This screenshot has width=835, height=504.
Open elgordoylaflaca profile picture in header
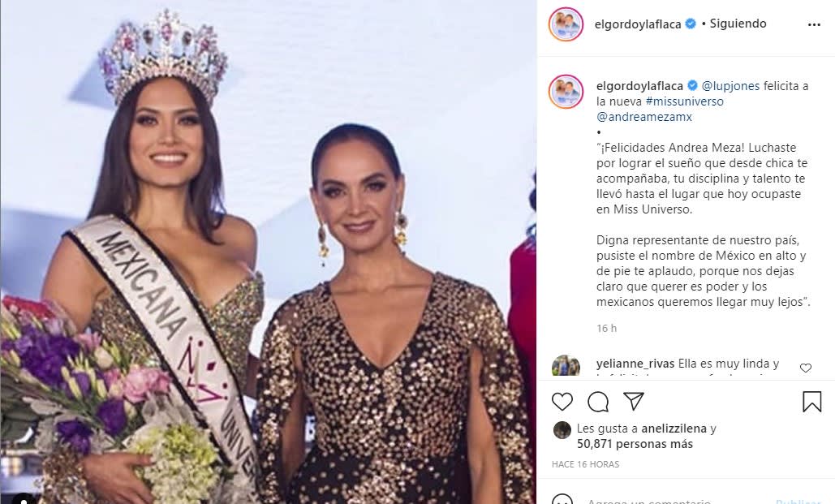click(x=566, y=24)
